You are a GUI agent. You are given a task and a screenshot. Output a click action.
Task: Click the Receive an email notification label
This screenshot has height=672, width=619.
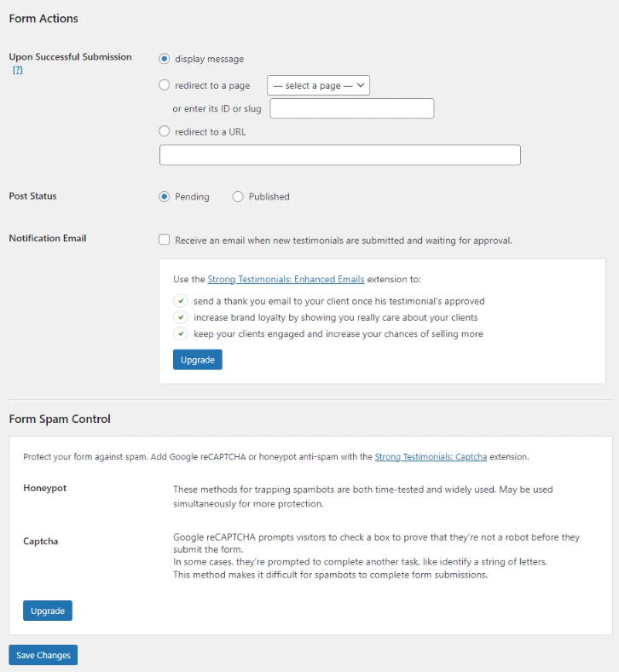coord(344,240)
